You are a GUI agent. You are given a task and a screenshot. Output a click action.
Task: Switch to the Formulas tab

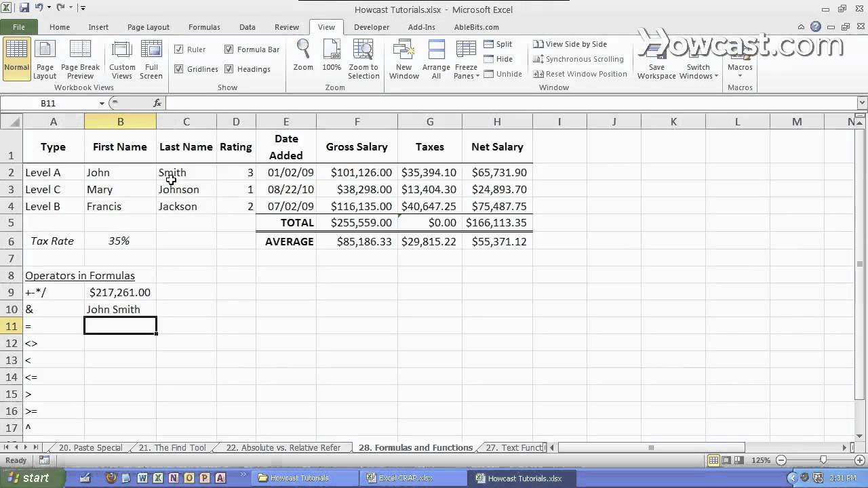click(x=204, y=27)
